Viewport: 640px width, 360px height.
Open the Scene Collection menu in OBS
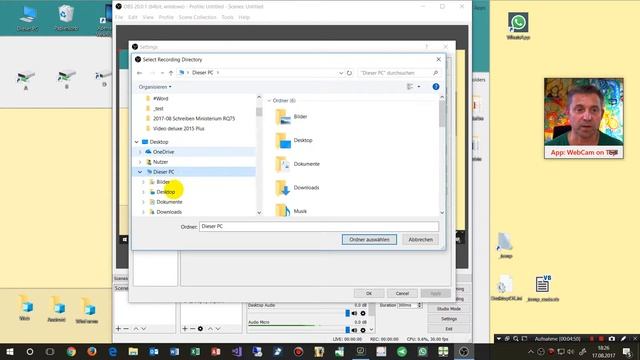click(x=197, y=17)
